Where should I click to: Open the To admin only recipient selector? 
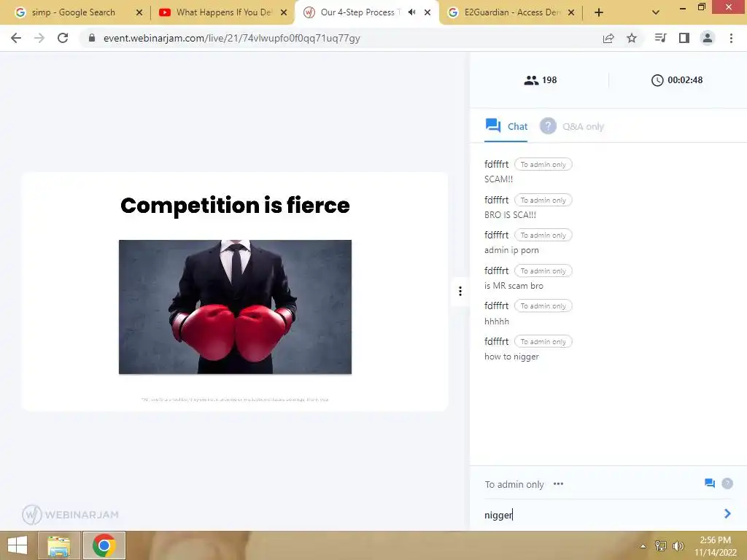514,484
